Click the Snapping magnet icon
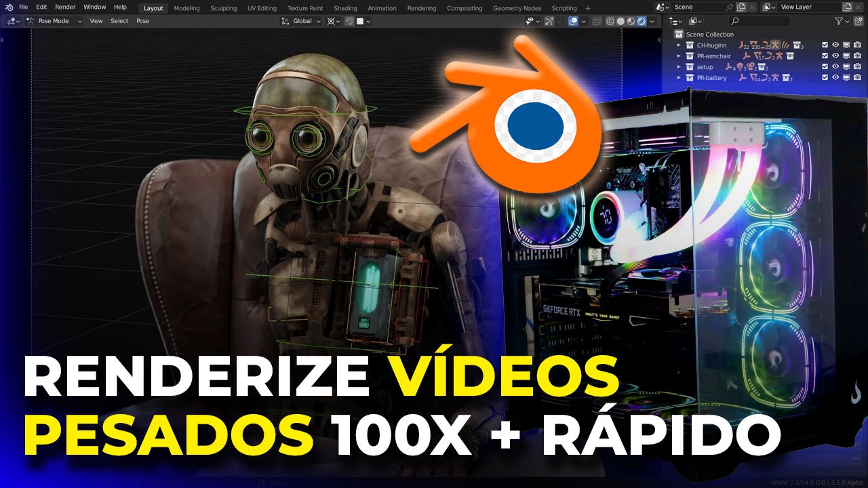The height and width of the screenshot is (488, 868). tap(349, 21)
